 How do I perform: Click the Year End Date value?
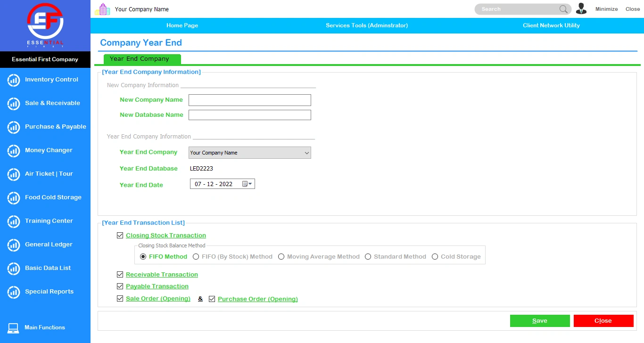point(214,184)
